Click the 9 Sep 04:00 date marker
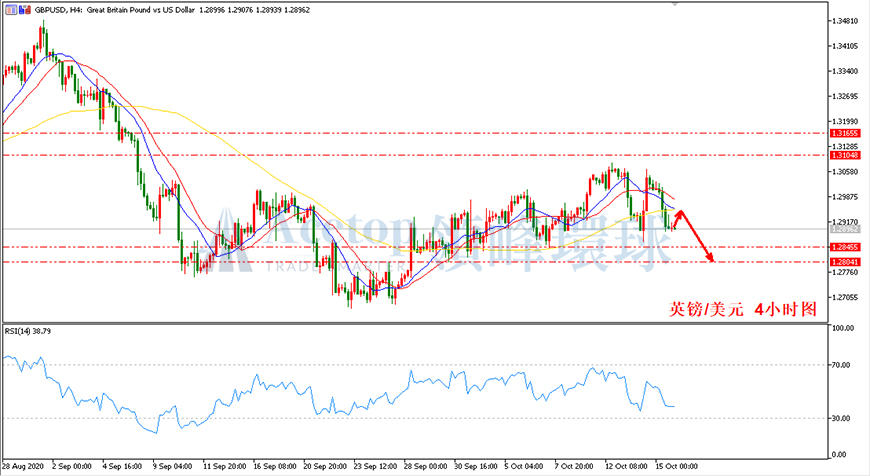This screenshot has width=870, height=476. 173,466
